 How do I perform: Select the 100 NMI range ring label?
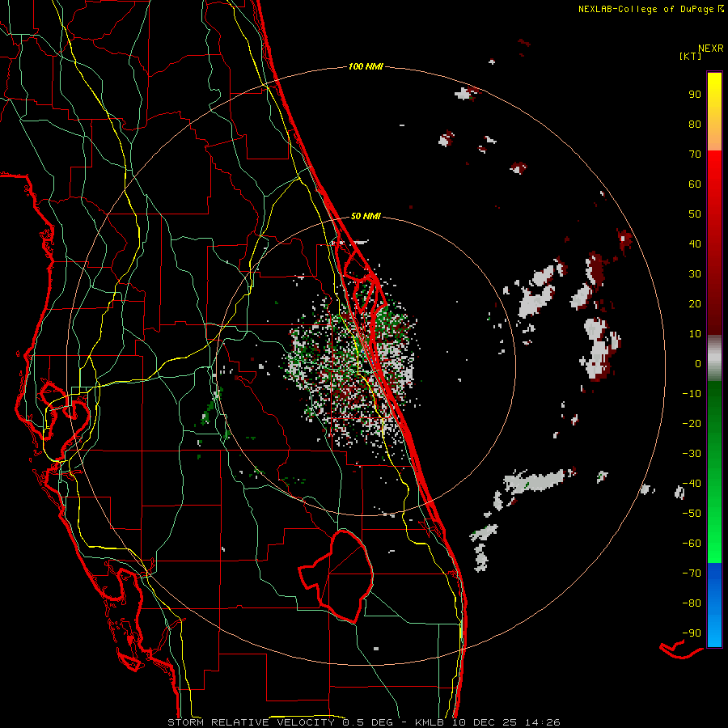tap(366, 66)
